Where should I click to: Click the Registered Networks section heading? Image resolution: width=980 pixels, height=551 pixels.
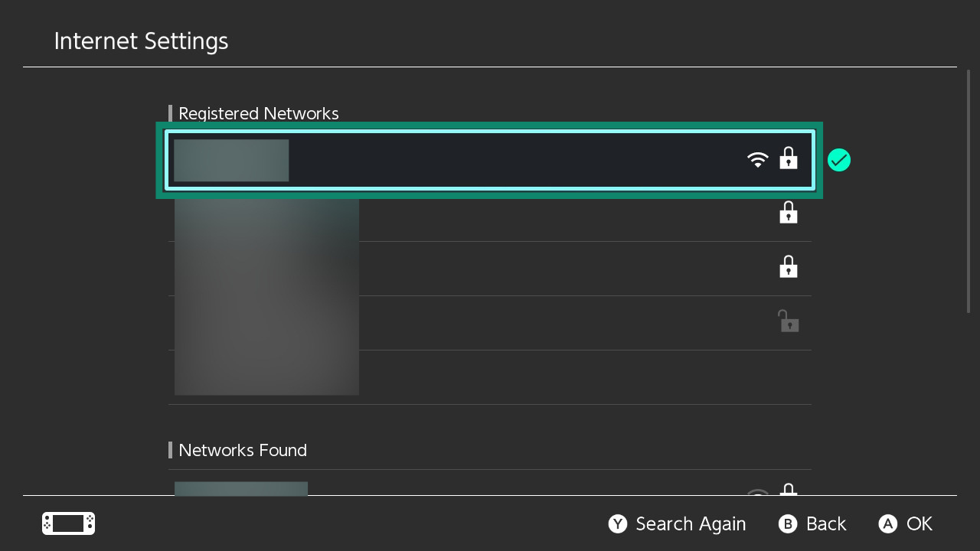click(259, 113)
